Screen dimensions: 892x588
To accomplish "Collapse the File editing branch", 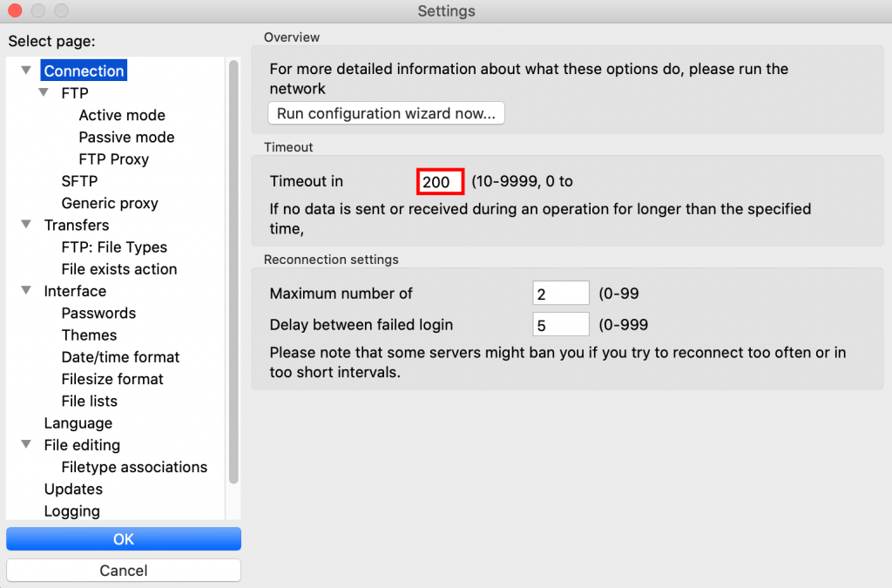I will tap(25, 444).
